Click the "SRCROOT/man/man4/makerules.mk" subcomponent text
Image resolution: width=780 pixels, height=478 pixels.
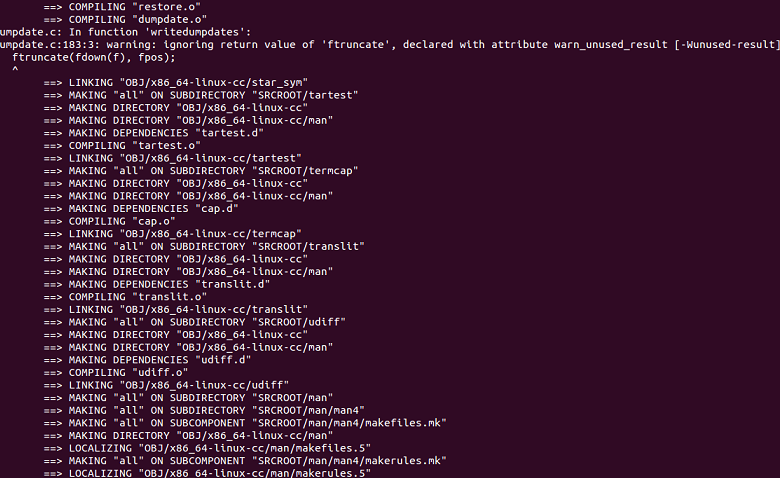coord(349,461)
